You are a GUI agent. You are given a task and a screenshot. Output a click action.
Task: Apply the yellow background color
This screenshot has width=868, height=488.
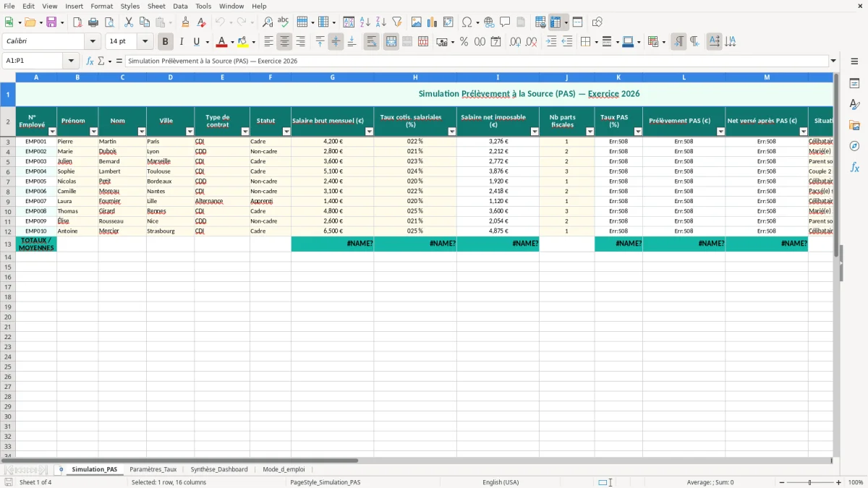click(242, 42)
